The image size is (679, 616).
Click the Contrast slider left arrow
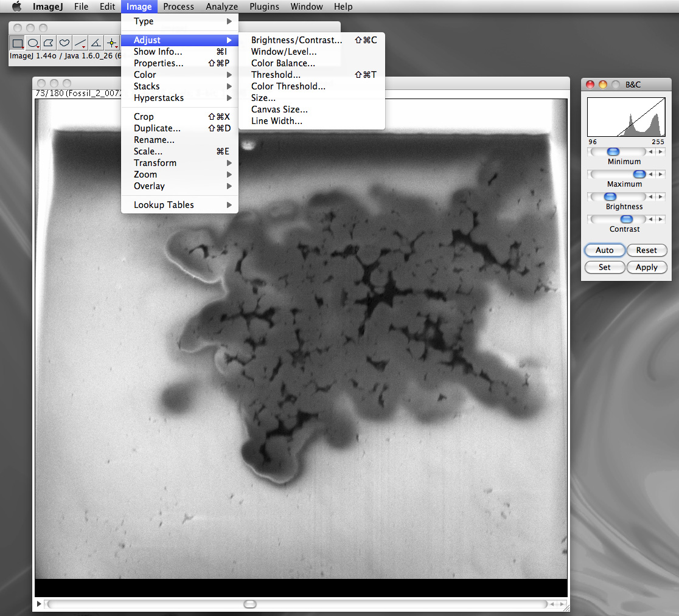point(650,219)
